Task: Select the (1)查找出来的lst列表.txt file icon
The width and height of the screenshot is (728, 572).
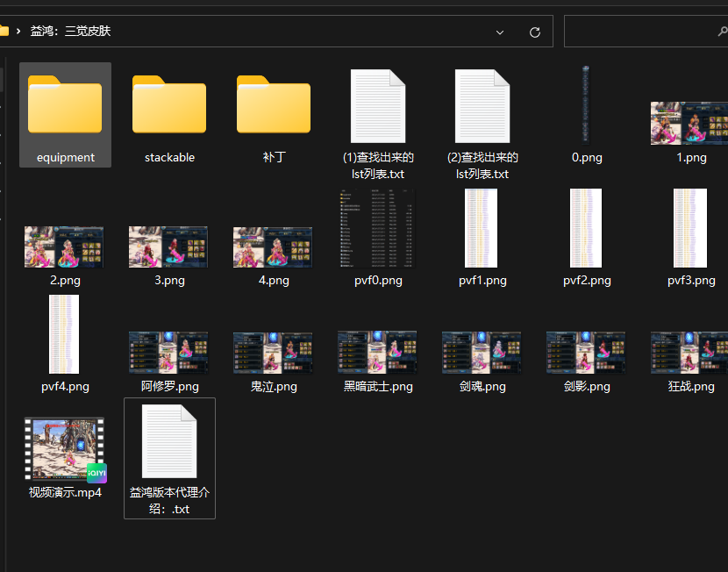Action: point(378,106)
